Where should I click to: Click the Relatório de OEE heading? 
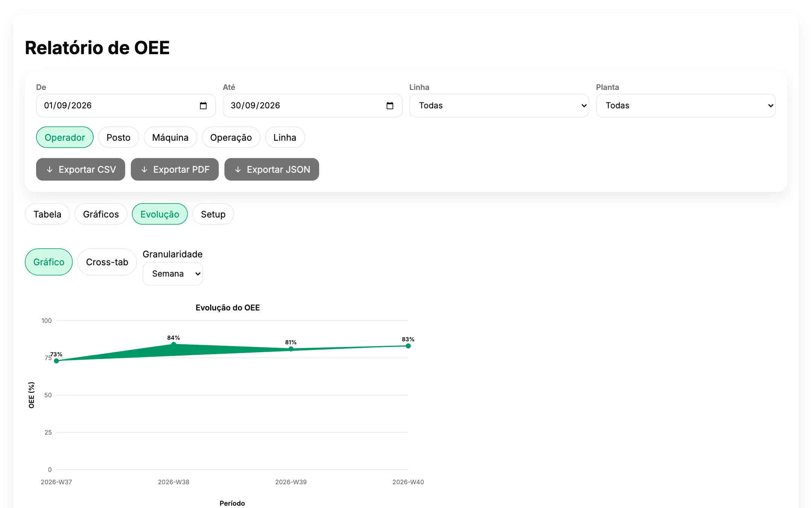97,48
